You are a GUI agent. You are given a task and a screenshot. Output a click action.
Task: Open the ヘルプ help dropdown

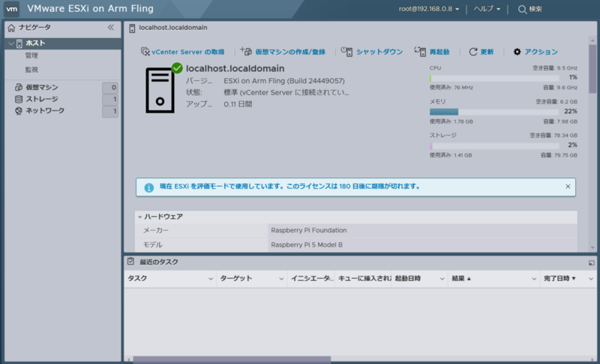tap(487, 9)
